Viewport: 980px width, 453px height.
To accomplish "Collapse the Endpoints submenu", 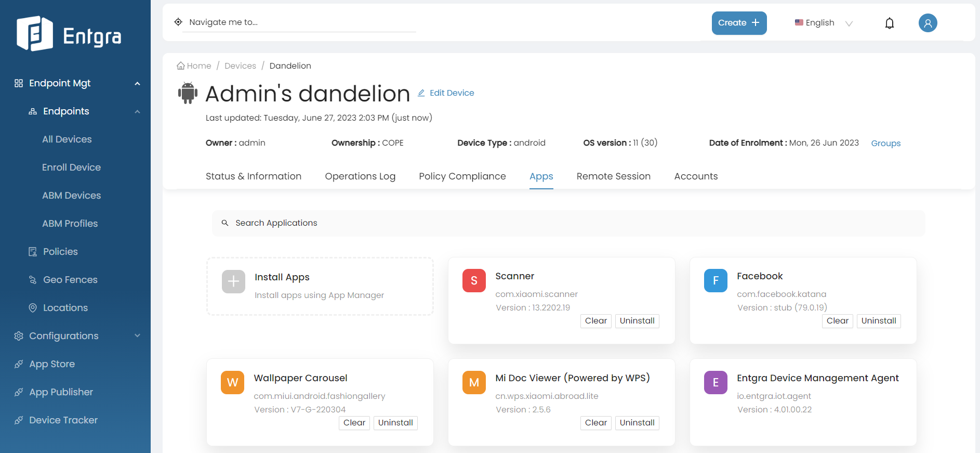I will click(137, 112).
